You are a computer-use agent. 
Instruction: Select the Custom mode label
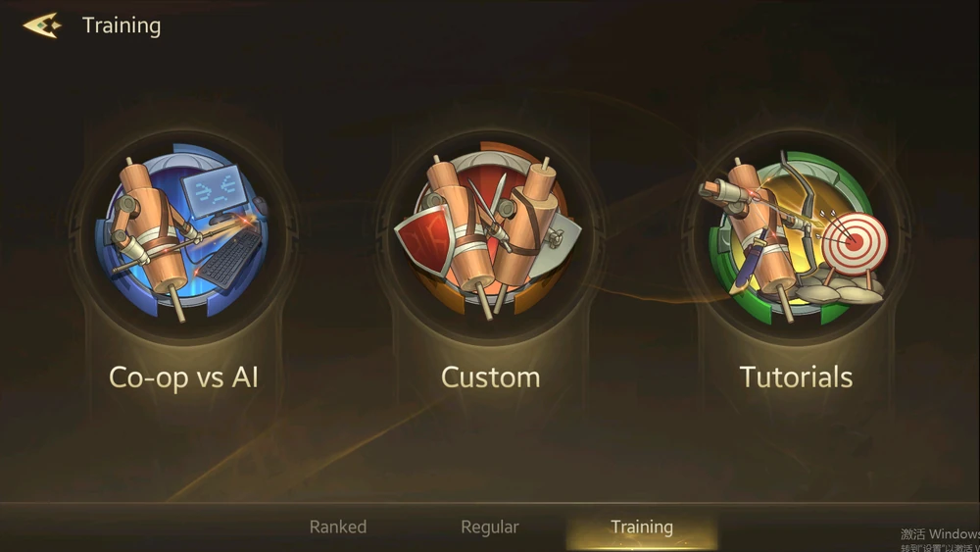[491, 377]
